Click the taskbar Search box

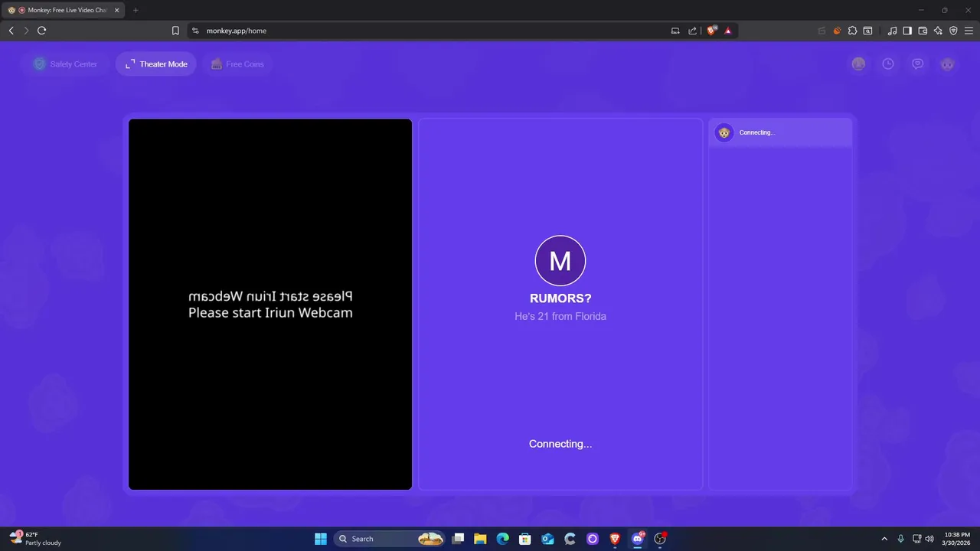pos(390,539)
